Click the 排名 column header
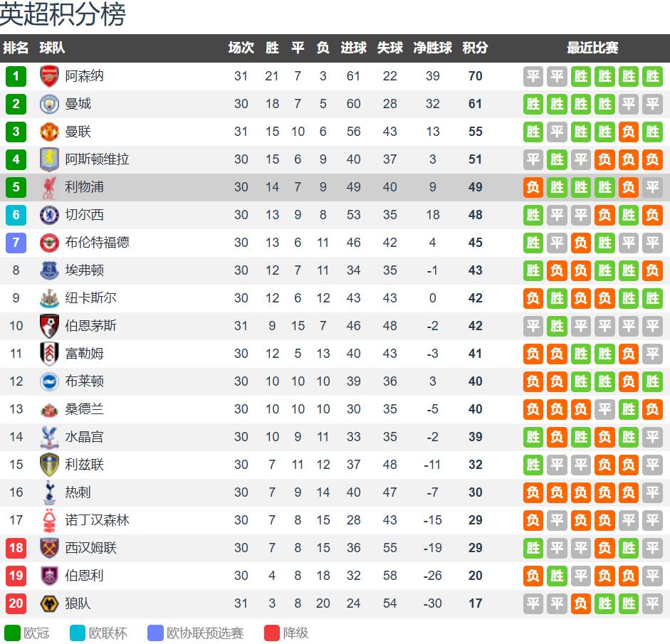The height and width of the screenshot is (644, 670). (x=16, y=48)
